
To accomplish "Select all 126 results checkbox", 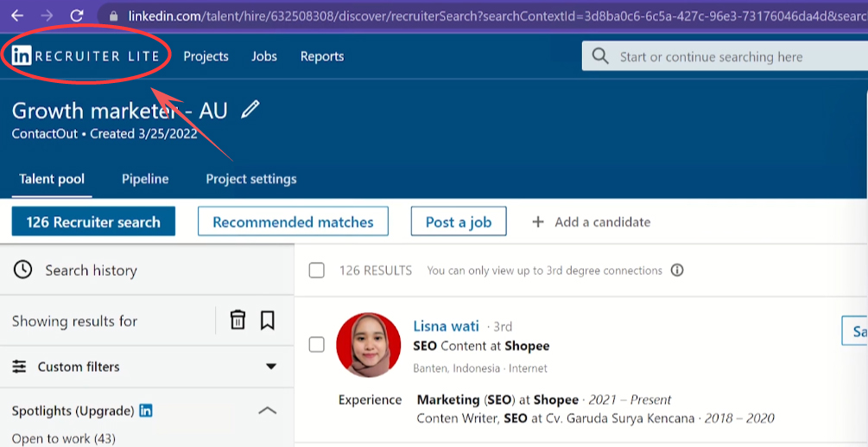I will point(317,271).
